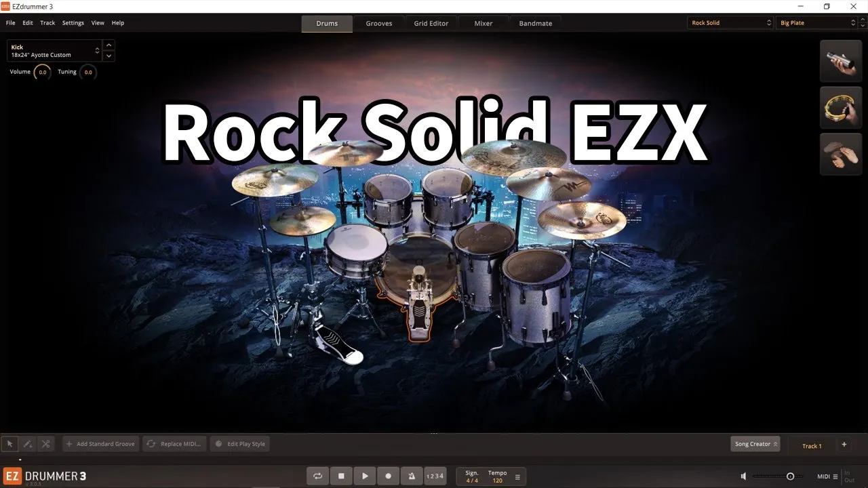Select the hand claps percussion thumbnail
Viewport: 868px width, 488px height.
coord(841,154)
